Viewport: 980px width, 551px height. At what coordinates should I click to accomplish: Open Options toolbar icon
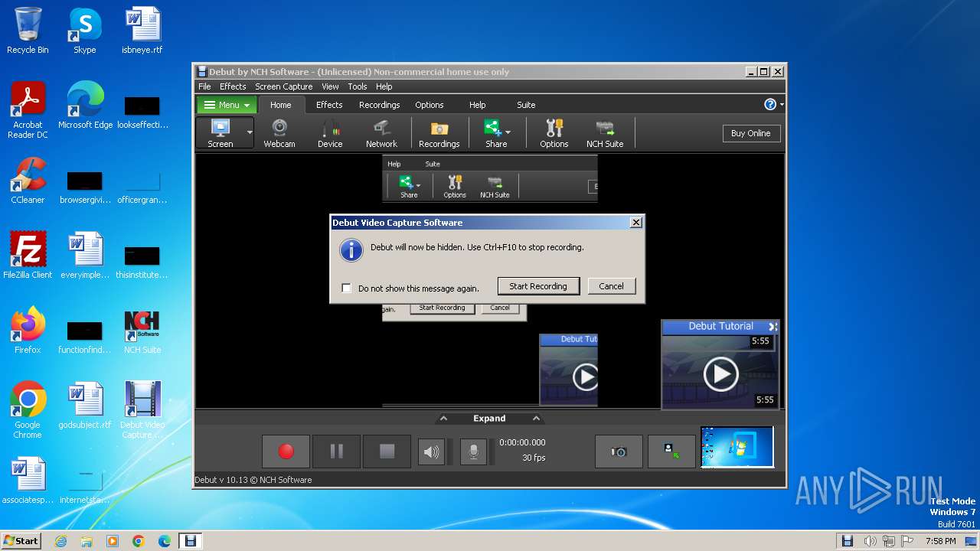tap(554, 133)
